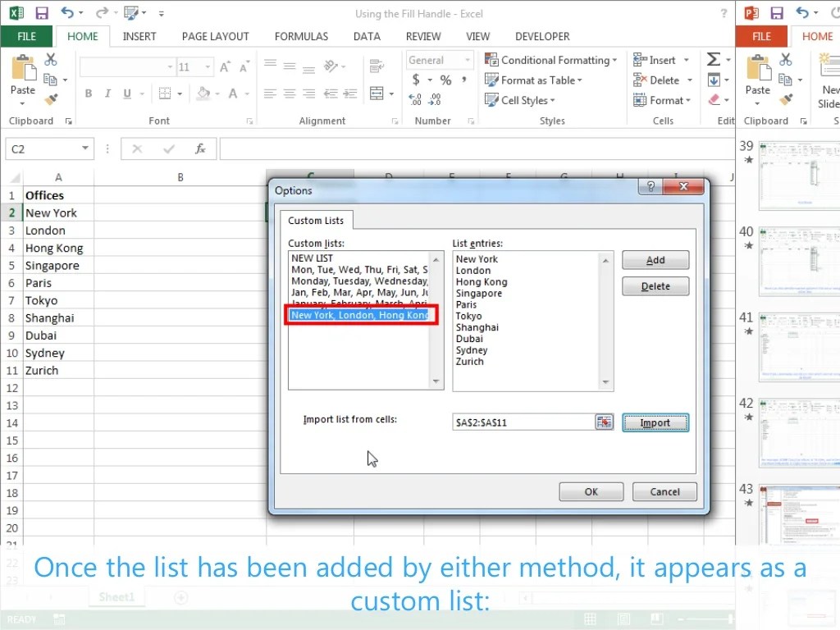Click the Import button
Viewport: 840px width, 630px height.
(x=655, y=421)
